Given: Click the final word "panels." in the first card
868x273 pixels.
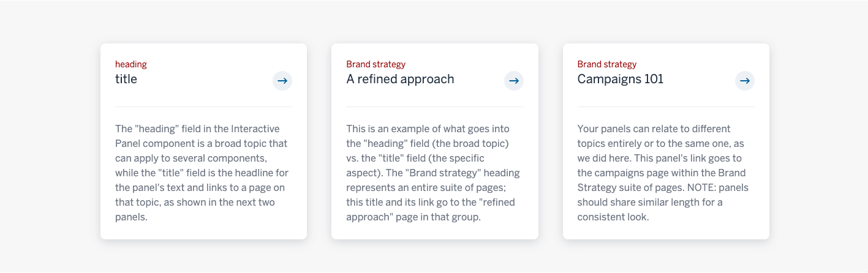Looking at the screenshot, I should click(x=131, y=217).
